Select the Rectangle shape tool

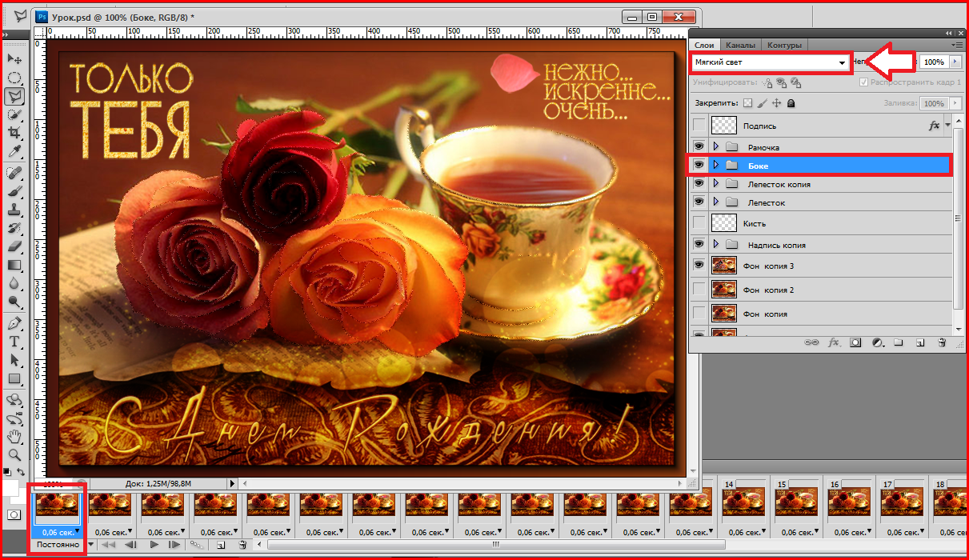tap(14, 378)
